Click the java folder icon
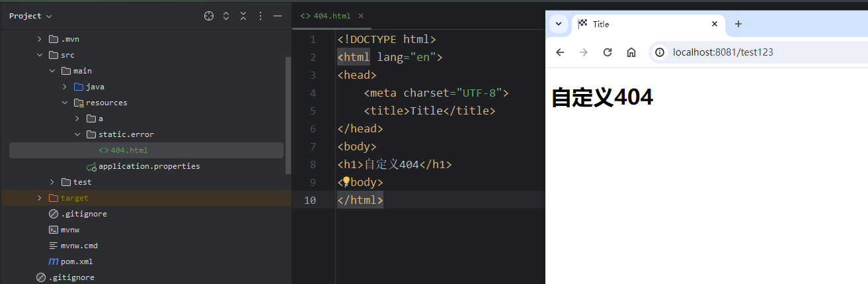868x284 pixels. pos(79,87)
